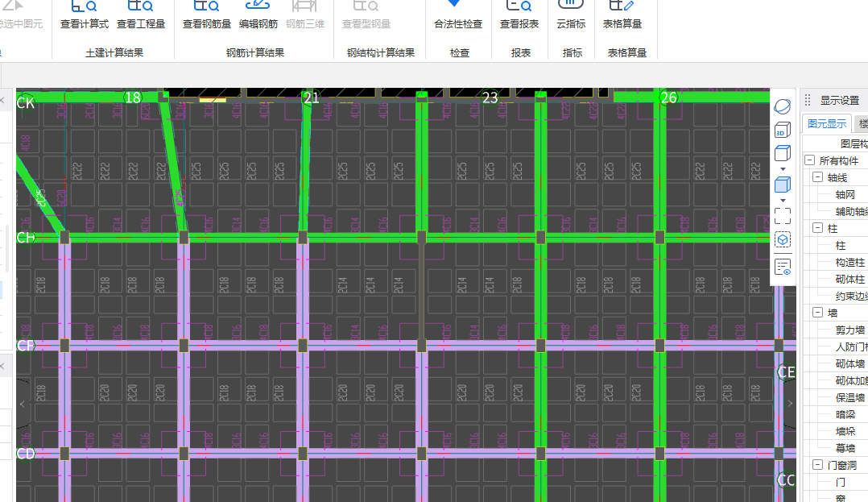Select 砌体柱 tree row
Screen dimensions: 868x502
tap(850, 280)
